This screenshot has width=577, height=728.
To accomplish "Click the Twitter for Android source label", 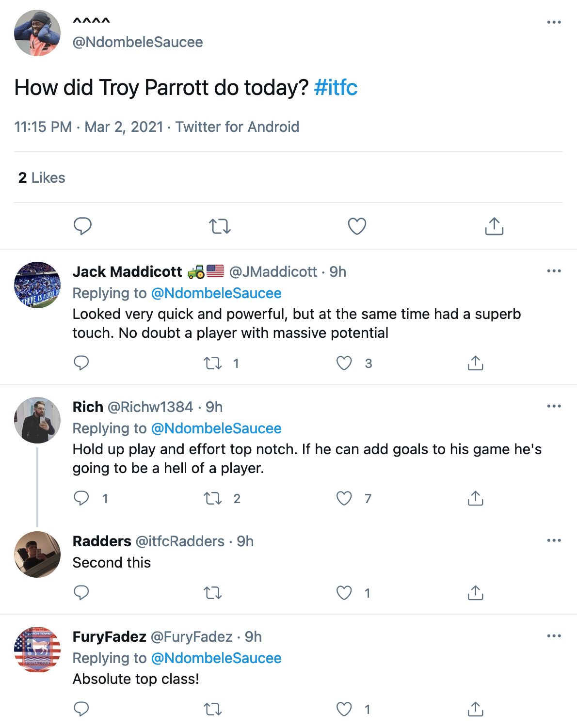I will pos(237,127).
